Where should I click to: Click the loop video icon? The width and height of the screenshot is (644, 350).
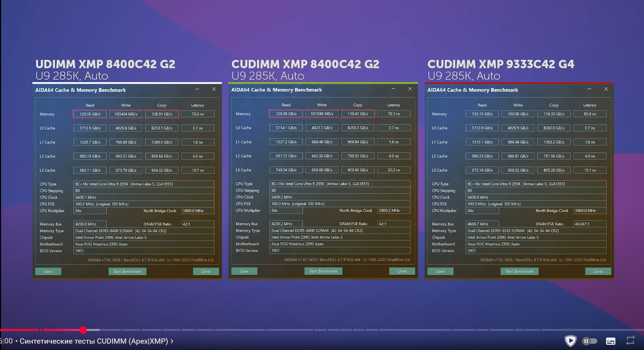pos(630,340)
